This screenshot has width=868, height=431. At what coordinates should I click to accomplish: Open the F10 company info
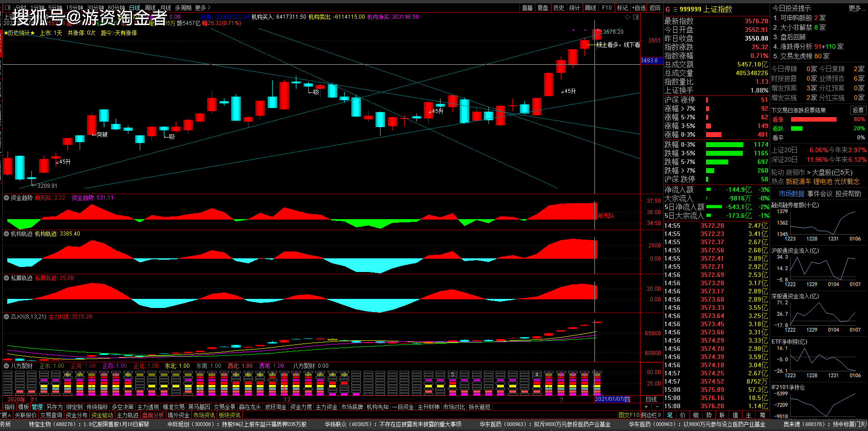coord(607,8)
